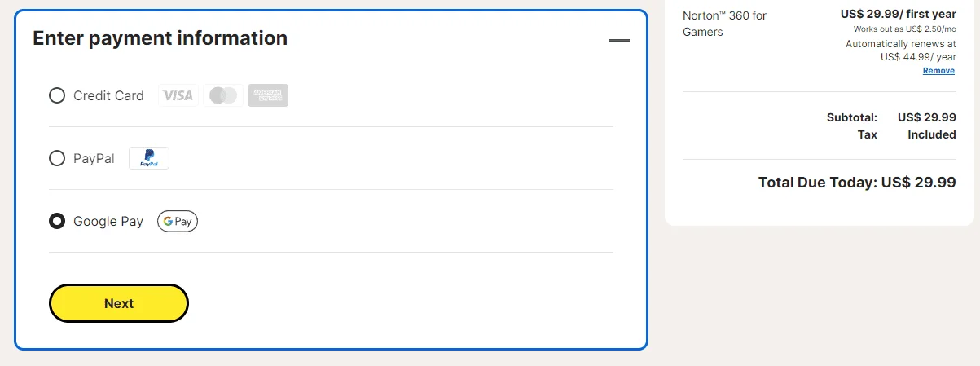The width and height of the screenshot is (980, 366).
Task: Click the Enter payment information heading
Action: [160, 37]
